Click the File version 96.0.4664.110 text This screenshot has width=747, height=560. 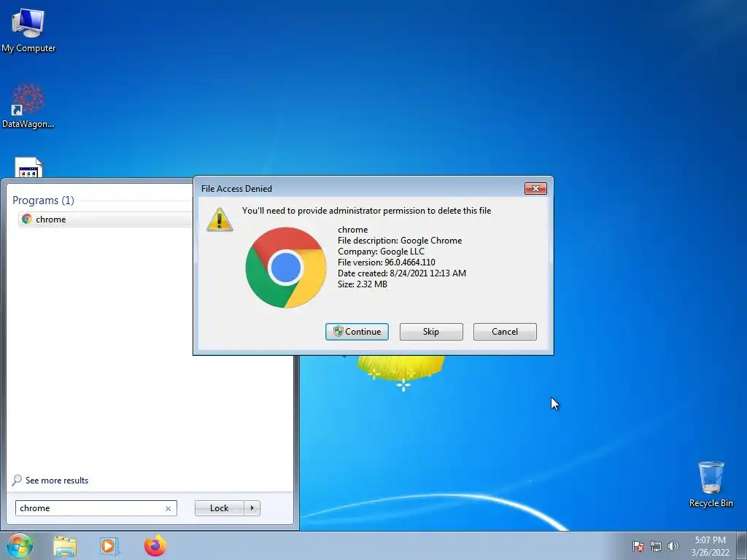387,262
